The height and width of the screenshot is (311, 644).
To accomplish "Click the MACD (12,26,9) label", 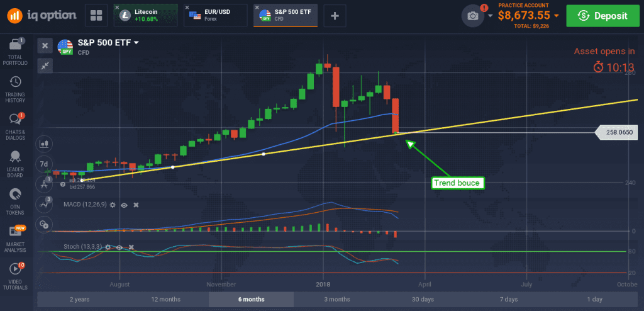I will point(85,204).
